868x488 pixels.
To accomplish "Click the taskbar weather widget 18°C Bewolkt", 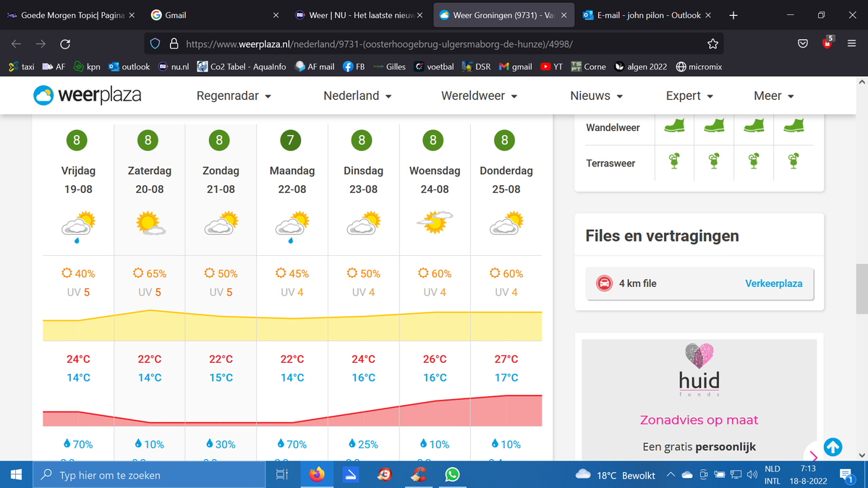I will 616,475.
